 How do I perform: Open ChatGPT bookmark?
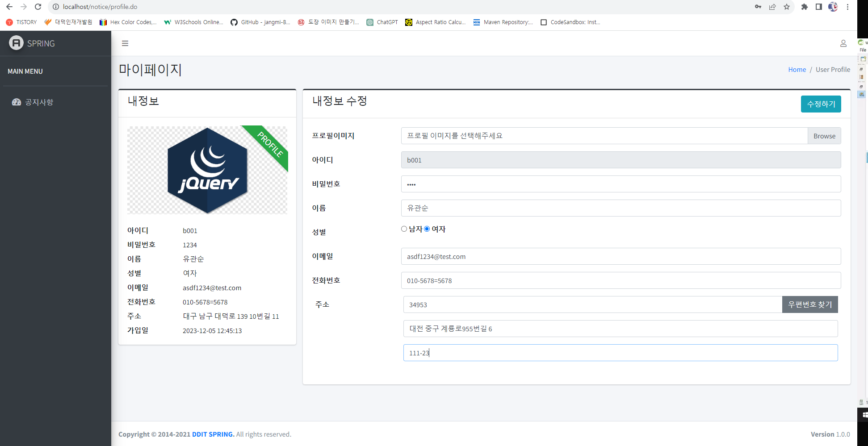coord(382,22)
